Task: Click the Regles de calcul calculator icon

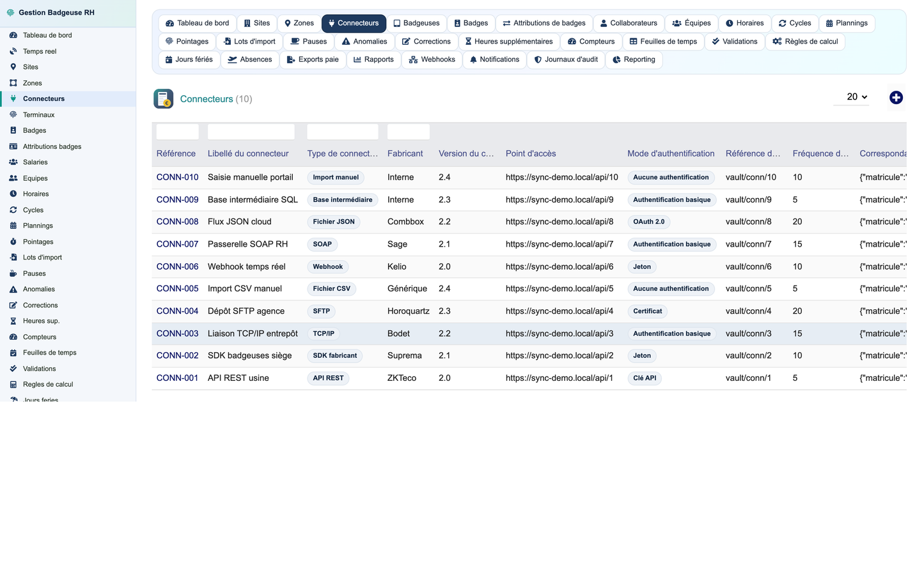Action: coord(13,385)
